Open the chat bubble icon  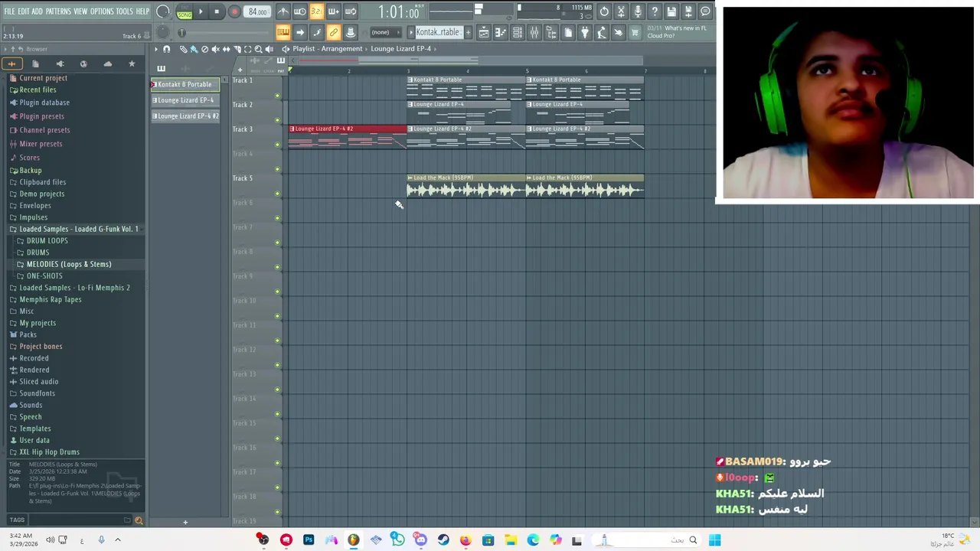(705, 11)
